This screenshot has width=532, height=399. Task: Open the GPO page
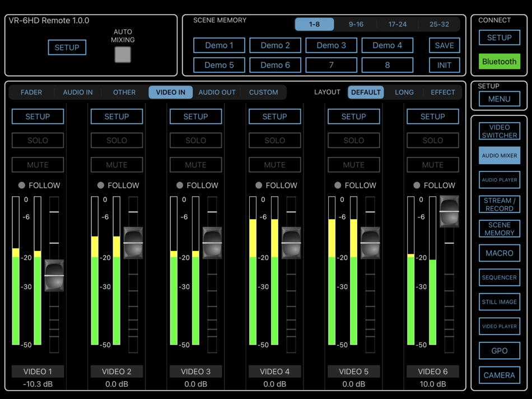point(500,351)
